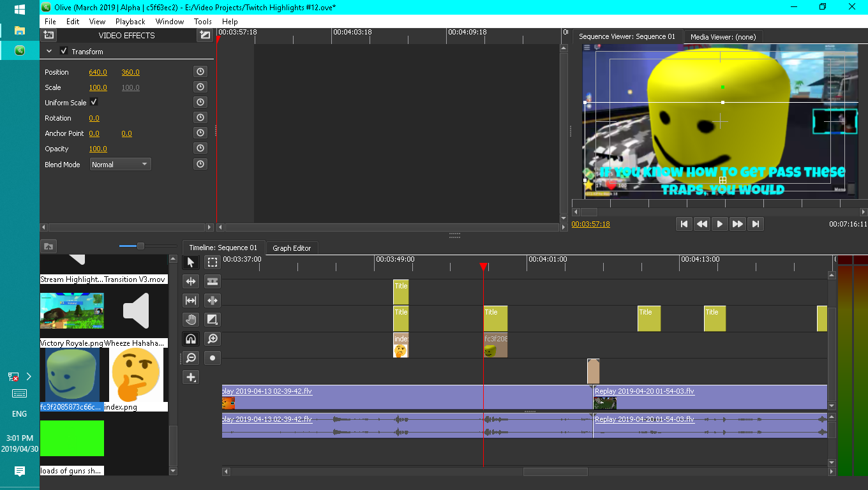Activate the Hand tool
This screenshot has width=868, height=490.
click(x=190, y=320)
